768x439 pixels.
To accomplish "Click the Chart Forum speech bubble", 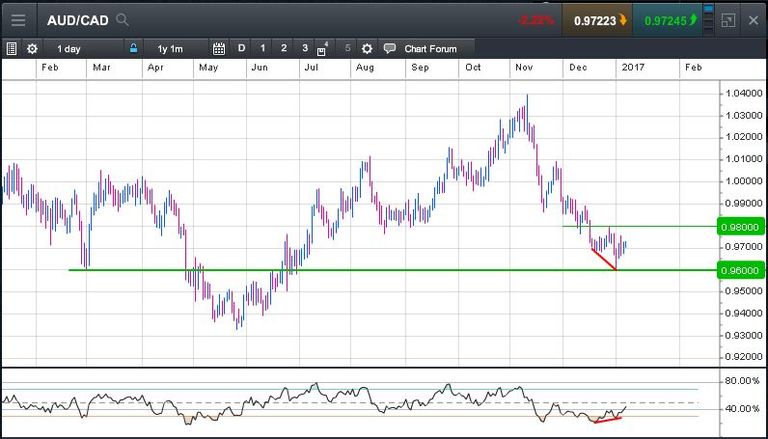I will click(x=389, y=49).
